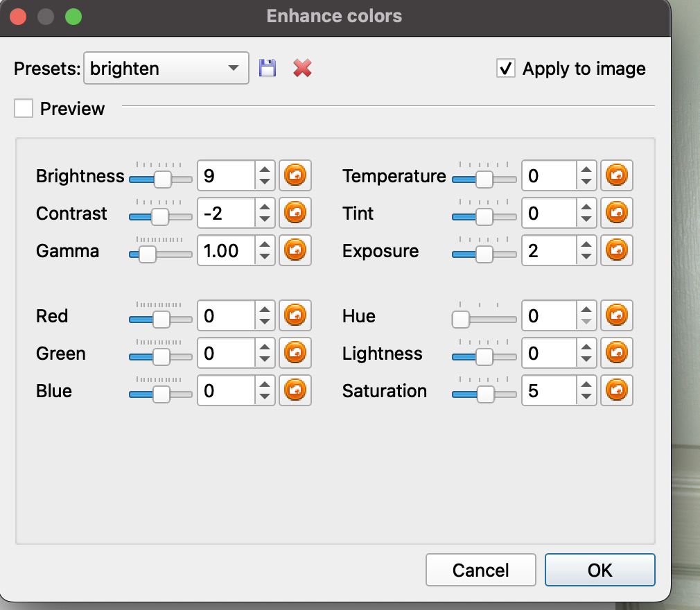Cancel the Enhance colors dialog

(x=480, y=570)
